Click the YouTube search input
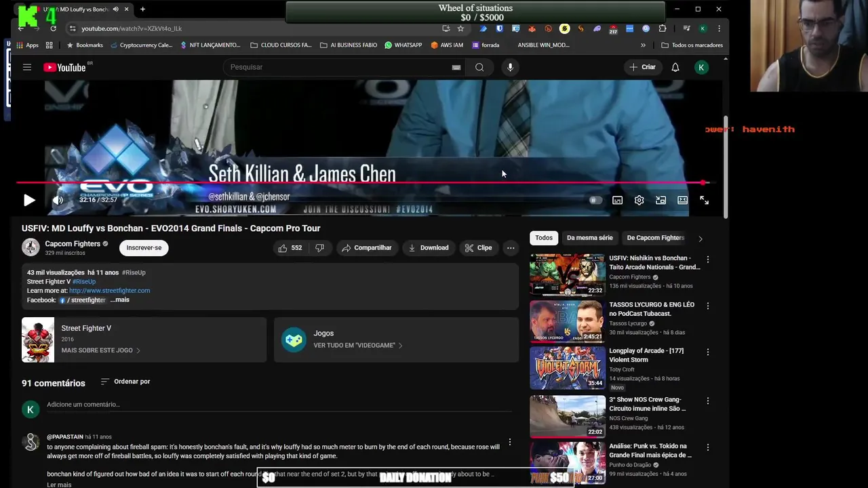The height and width of the screenshot is (488, 868). (x=339, y=67)
